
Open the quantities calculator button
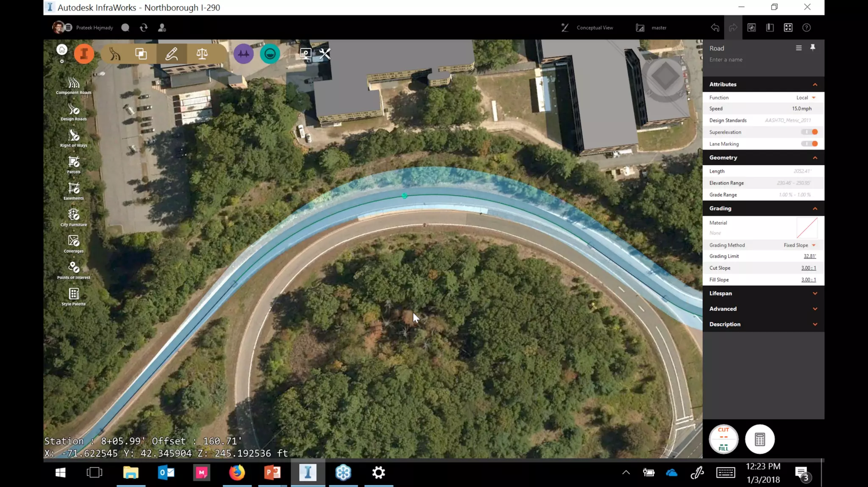pyautogui.click(x=760, y=439)
